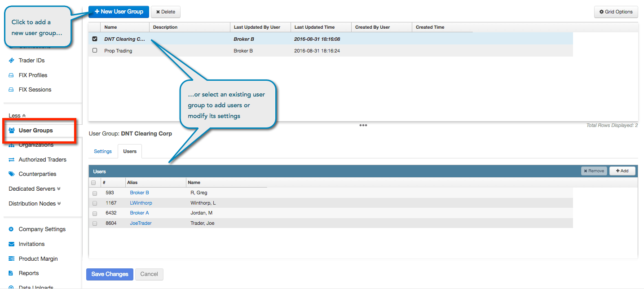Click the User Groups people icon
This screenshot has width=644, height=289.
click(12, 131)
